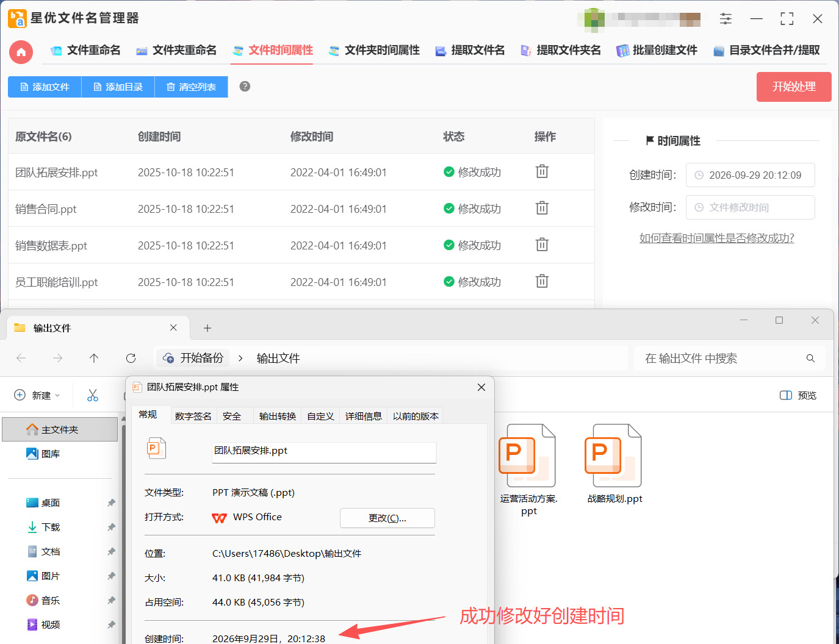Remove 员工职能培训.ppt using its trash icon
Viewport: 839px width, 644px height.
click(542, 281)
